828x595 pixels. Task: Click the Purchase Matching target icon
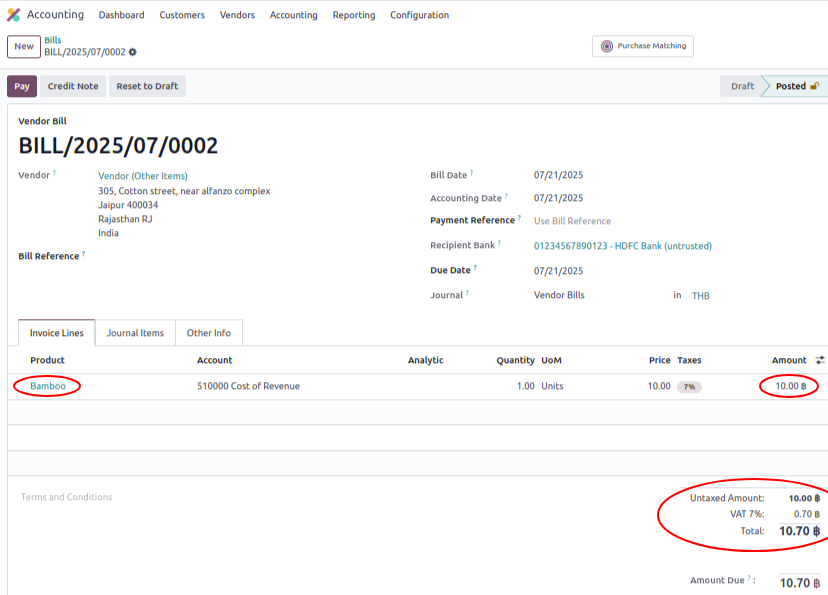(607, 46)
